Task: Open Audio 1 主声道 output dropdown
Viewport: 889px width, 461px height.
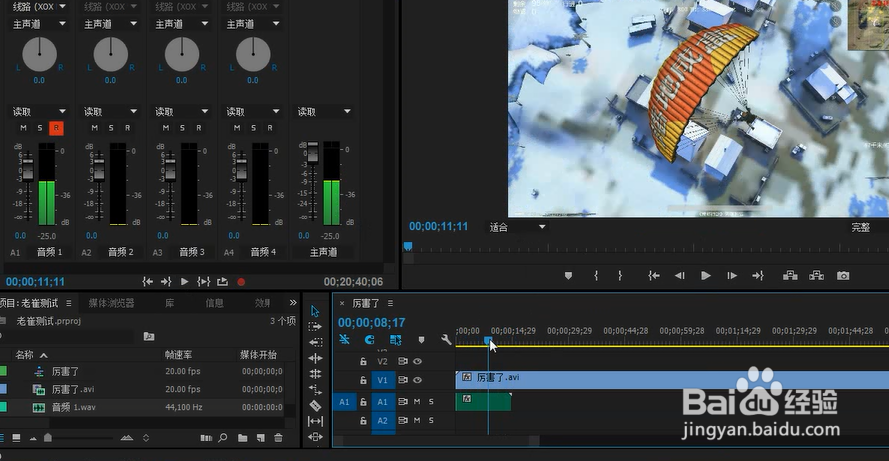Action: tap(39, 24)
